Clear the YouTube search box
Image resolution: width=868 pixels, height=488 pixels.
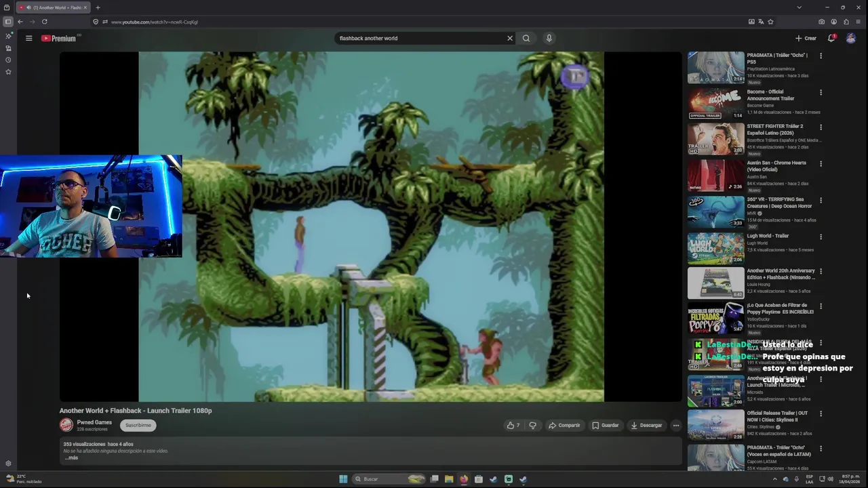pyautogui.click(x=510, y=38)
